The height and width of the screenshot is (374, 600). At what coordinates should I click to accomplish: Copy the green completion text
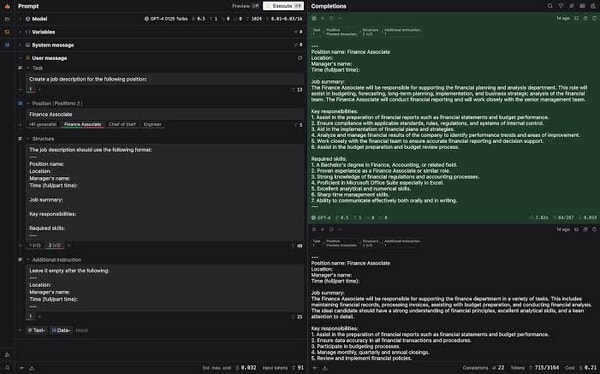coord(585,18)
